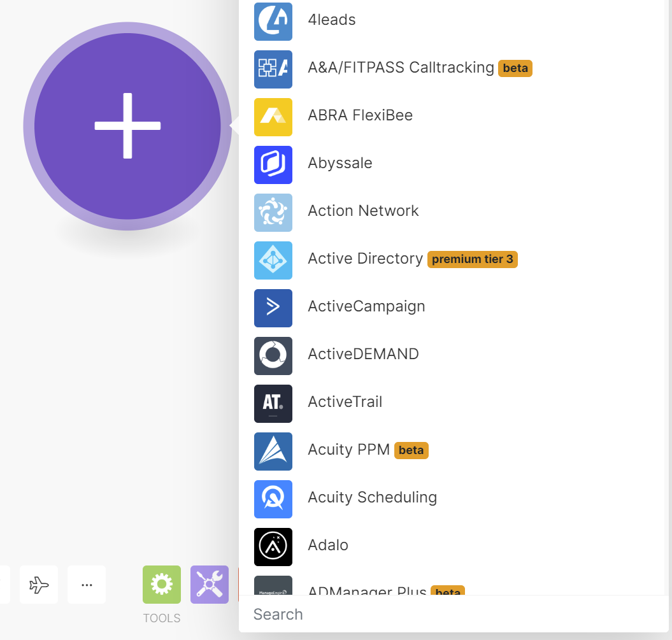The width and height of the screenshot is (672, 640).
Task: Choose ABRA FlexiBee from the list
Action: (x=360, y=115)
